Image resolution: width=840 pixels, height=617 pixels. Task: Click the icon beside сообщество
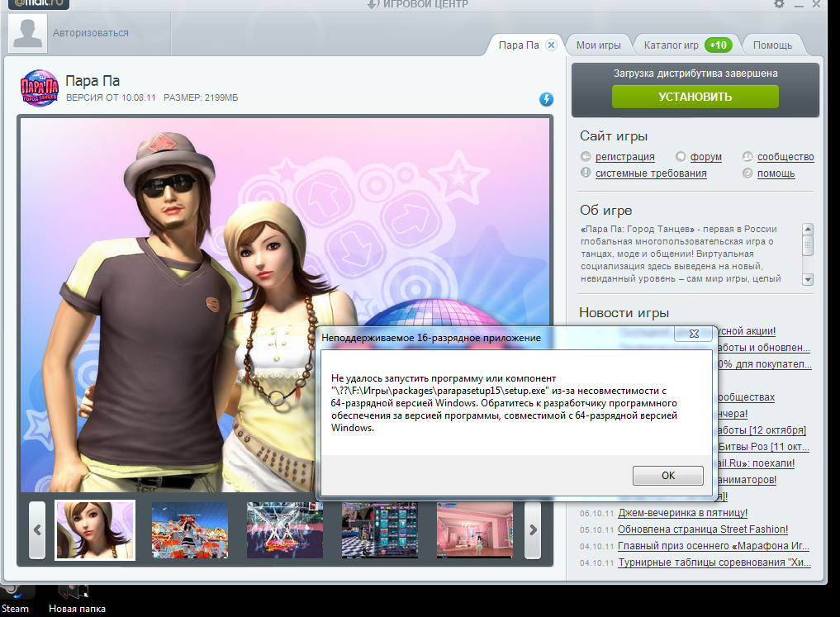(x=747, y=156)
